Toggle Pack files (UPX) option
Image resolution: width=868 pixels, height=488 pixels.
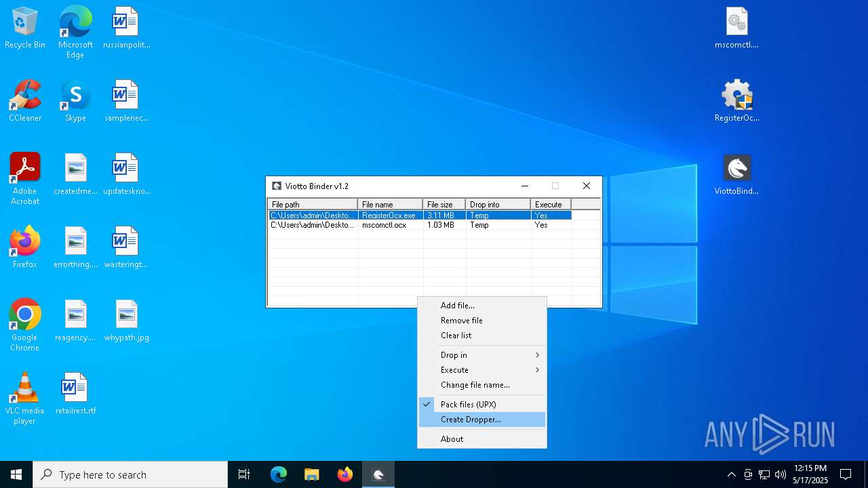coord(481,405)
